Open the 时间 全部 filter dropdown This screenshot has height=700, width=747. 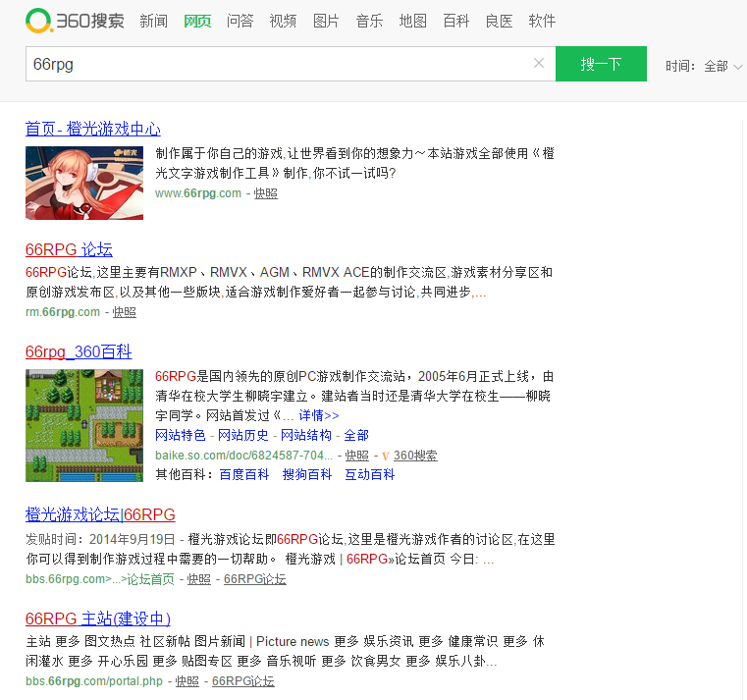(x=704, y=66)
